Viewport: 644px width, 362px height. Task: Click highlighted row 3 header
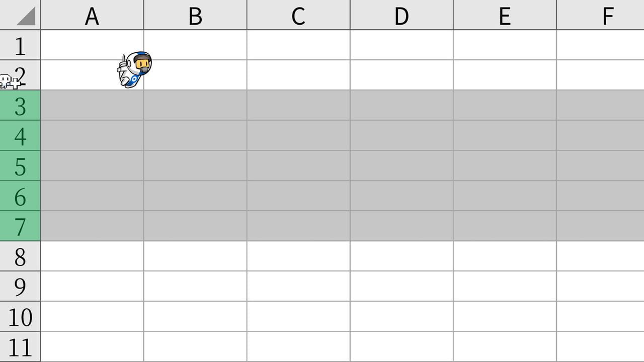[20, 106]
